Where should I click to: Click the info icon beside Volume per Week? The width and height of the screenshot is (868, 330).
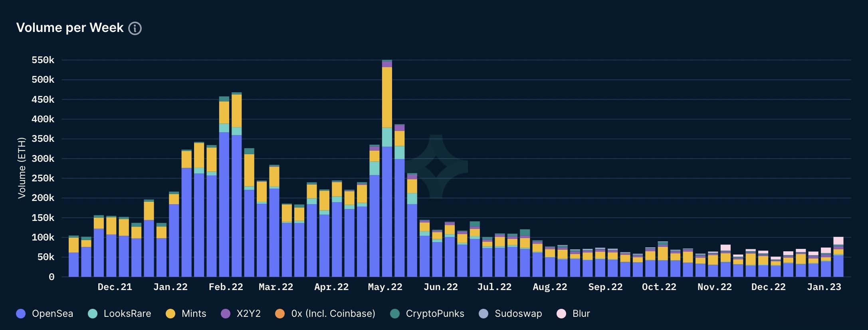tap(135, 28)
